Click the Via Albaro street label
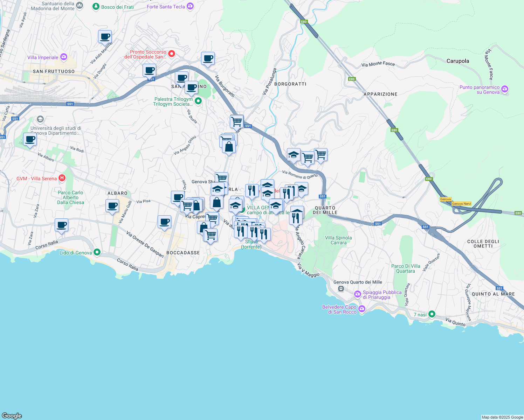Image resolution: width=524 pixels, height=420 pixels. tap(46, 157)
